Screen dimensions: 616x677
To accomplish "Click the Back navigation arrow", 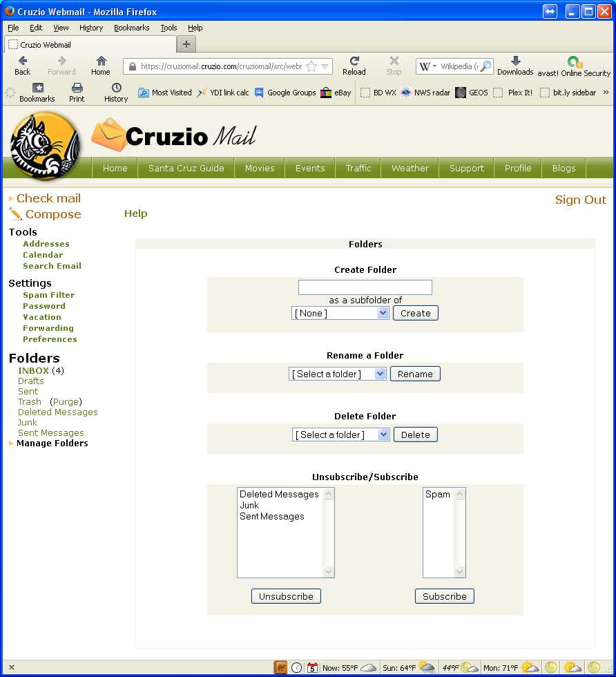I will [x=23, y=61].
